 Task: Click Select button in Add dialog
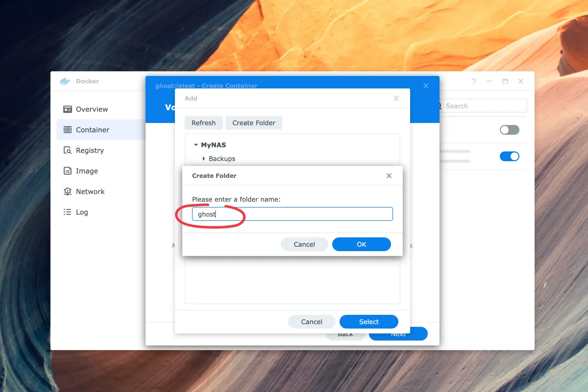[x=369, y=321]
